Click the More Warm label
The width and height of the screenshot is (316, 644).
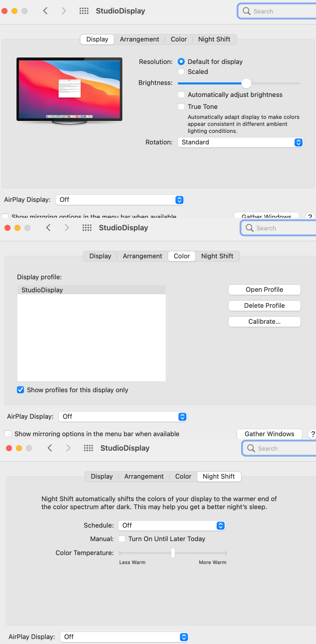click(213, 563)
